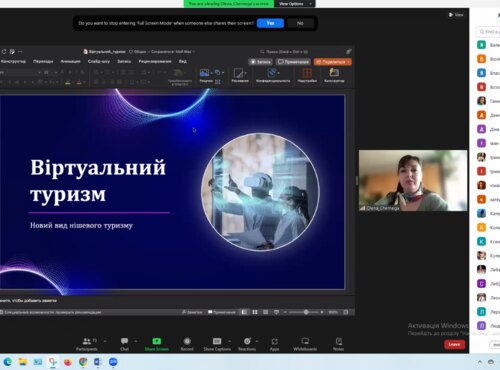
Task: Click the accessibility check status bar item
Action: point(51,312)
